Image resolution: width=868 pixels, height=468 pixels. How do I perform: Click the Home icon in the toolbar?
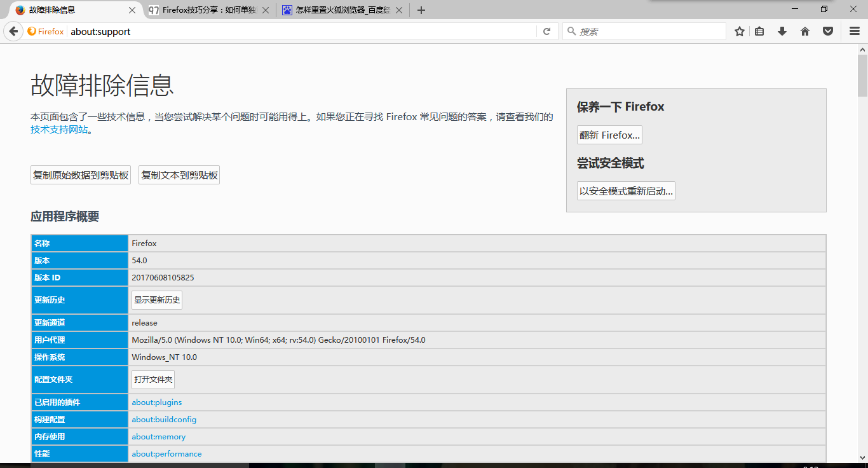coord(804,31)
